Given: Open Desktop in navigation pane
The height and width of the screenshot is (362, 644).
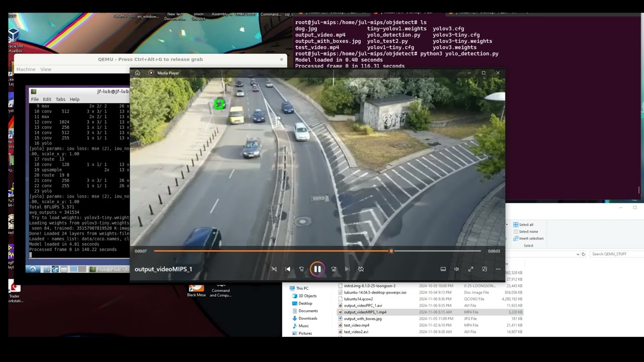Looking at the screenshot, I should 302,303.
